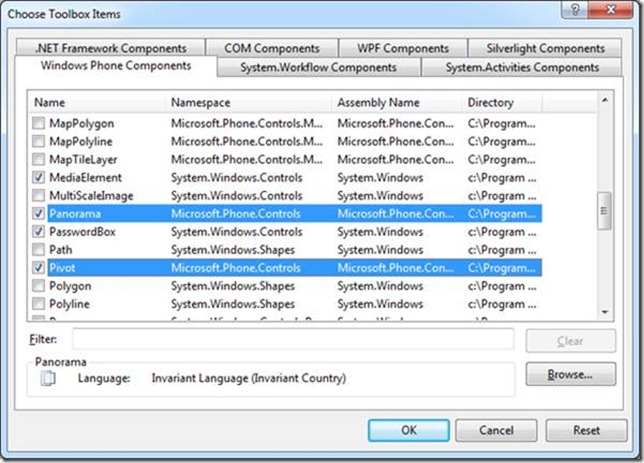Check the MapPolygon checkbox
The width and height of the screenshot is (644, 463).
click(39, 123)
